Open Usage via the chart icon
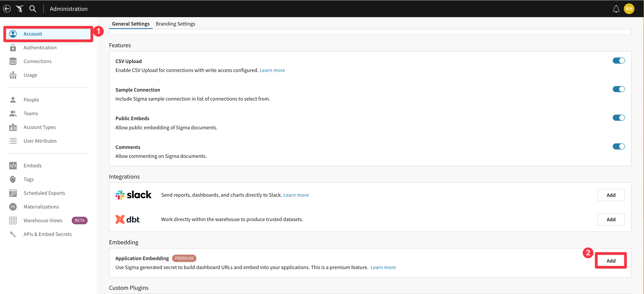Viewport: 644px width, 294px height. 13,75
